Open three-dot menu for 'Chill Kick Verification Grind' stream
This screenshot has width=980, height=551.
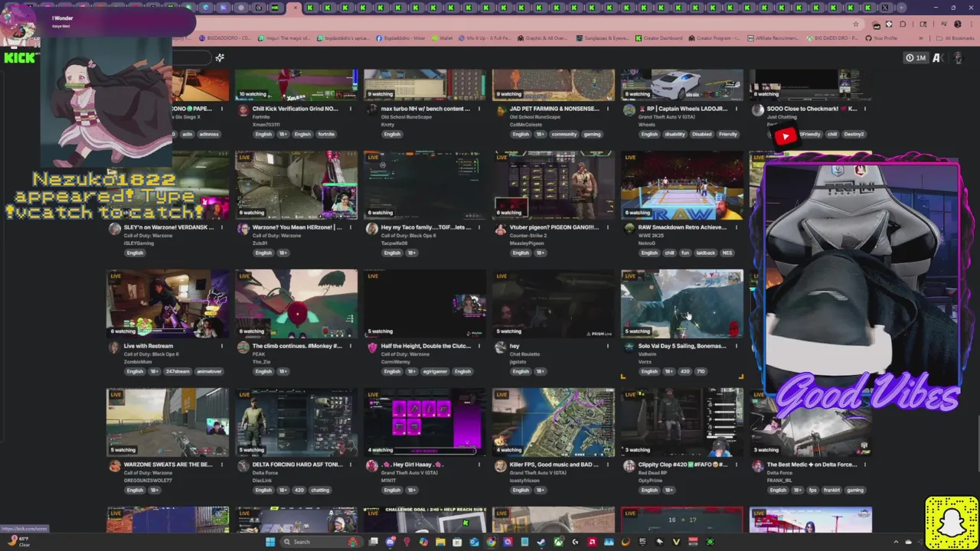(x=351, y=109)
